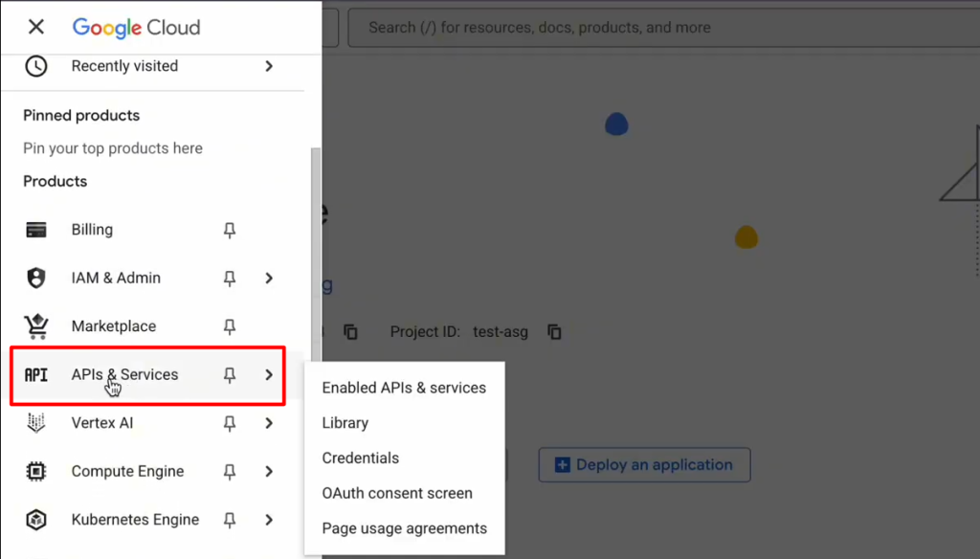Expand the Recently visited submenu arrow
This screenshot has height=559, width=980.
[269, 66]
